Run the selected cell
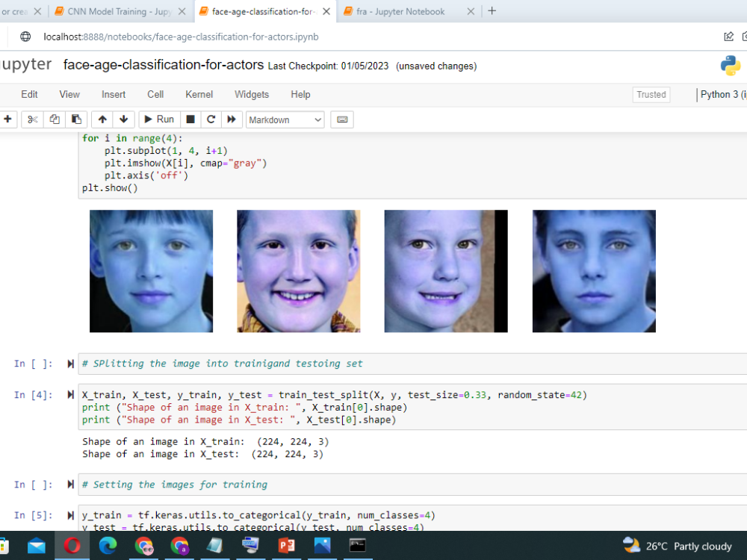 (158, 119)
